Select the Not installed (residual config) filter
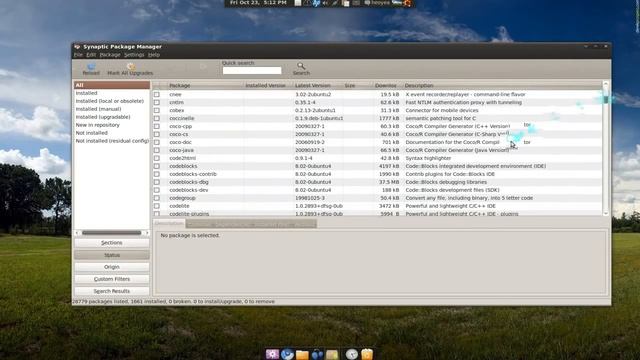Image resolution: width=640 pixels, height=360 pixels. pos(112,141)
